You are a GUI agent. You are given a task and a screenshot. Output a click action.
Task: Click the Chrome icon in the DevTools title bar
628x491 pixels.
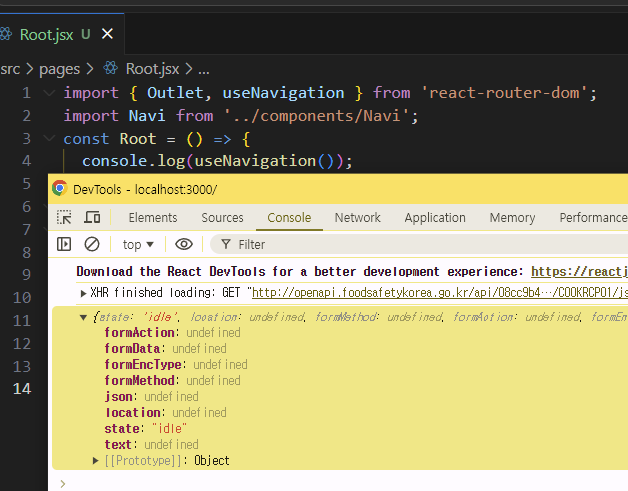coord(60,189)
